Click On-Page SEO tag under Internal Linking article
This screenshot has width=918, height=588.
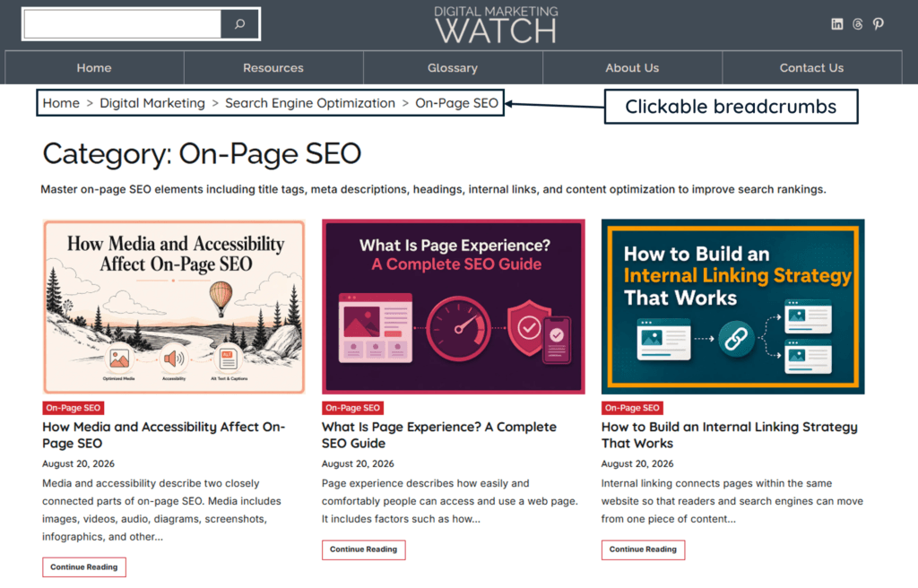632,408
